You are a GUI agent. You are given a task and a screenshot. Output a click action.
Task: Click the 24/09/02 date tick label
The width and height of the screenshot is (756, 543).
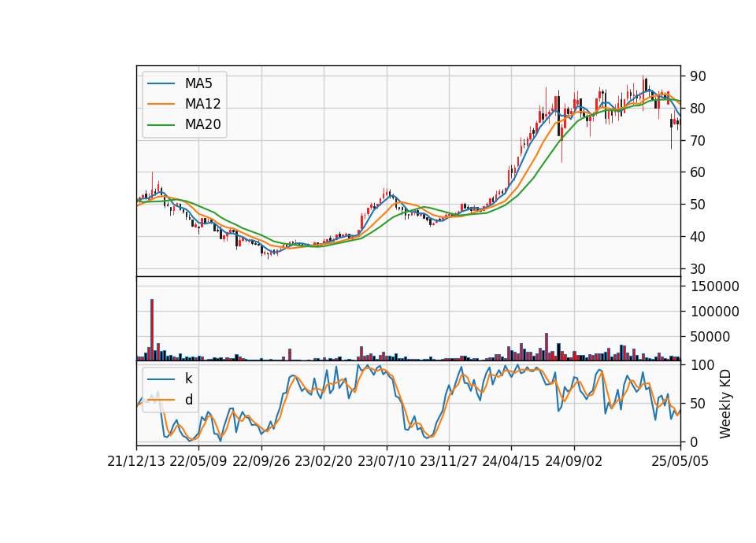point(574,461)
